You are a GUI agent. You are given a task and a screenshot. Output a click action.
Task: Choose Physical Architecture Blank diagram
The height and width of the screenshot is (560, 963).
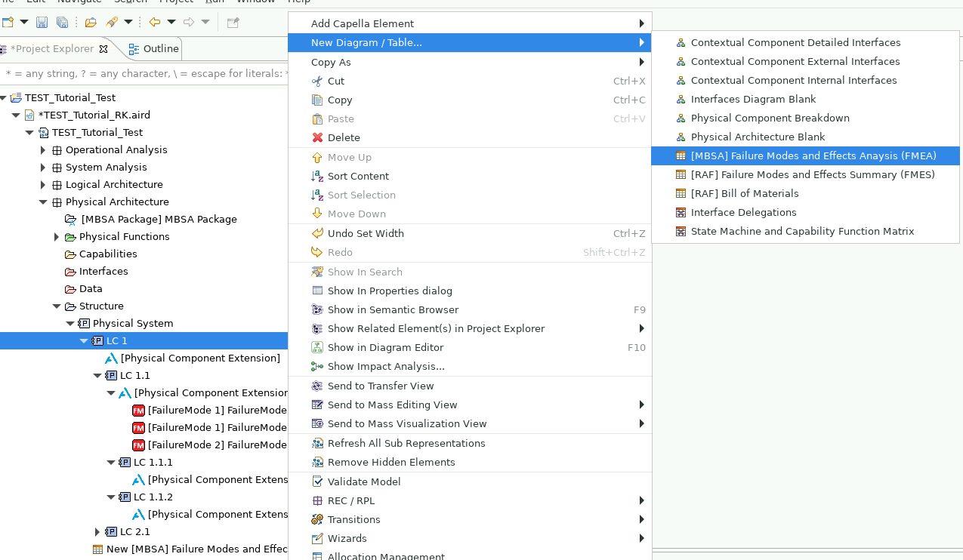[805, 137]
